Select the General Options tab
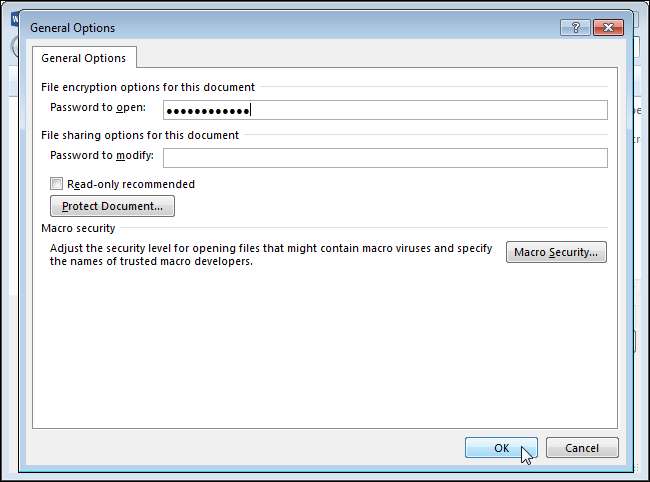 coord(84,58)
